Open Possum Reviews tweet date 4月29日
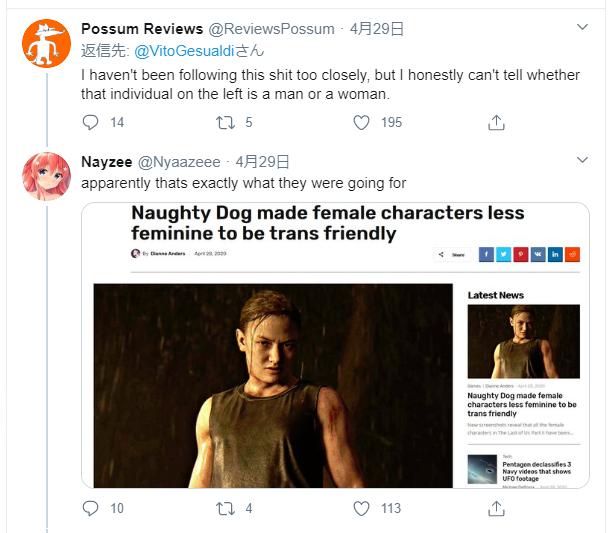The width and height of the screenshot is (614, 533). (x=377, y=27)
